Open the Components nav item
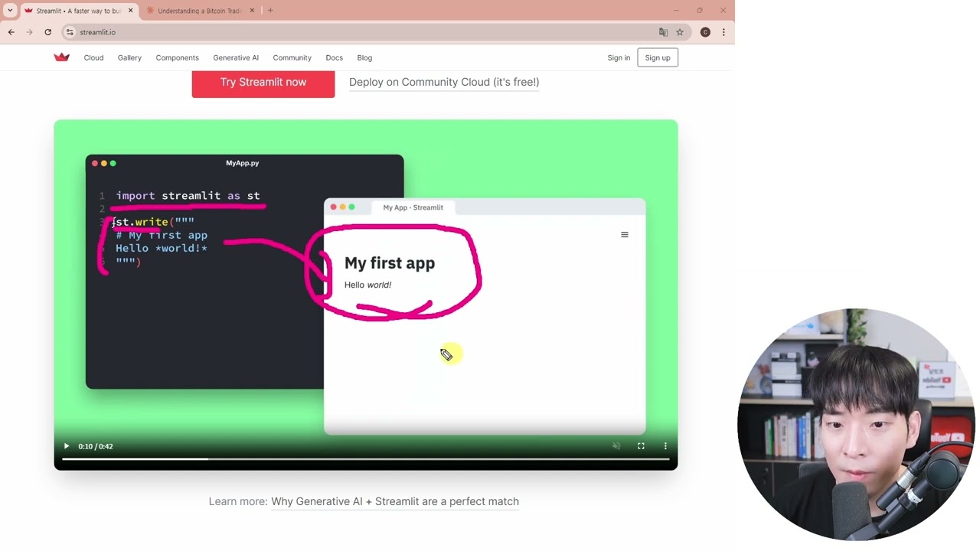The height and width of the screenshot is (551, 980). coord(177,57)
